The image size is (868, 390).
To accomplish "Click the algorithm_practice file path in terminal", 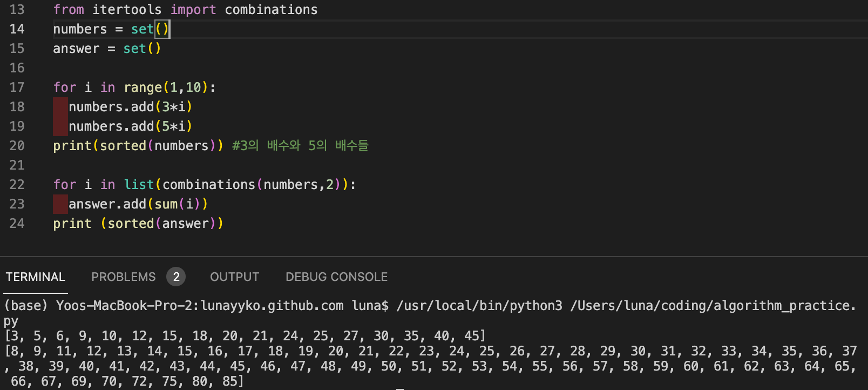I will click(713, 306).
